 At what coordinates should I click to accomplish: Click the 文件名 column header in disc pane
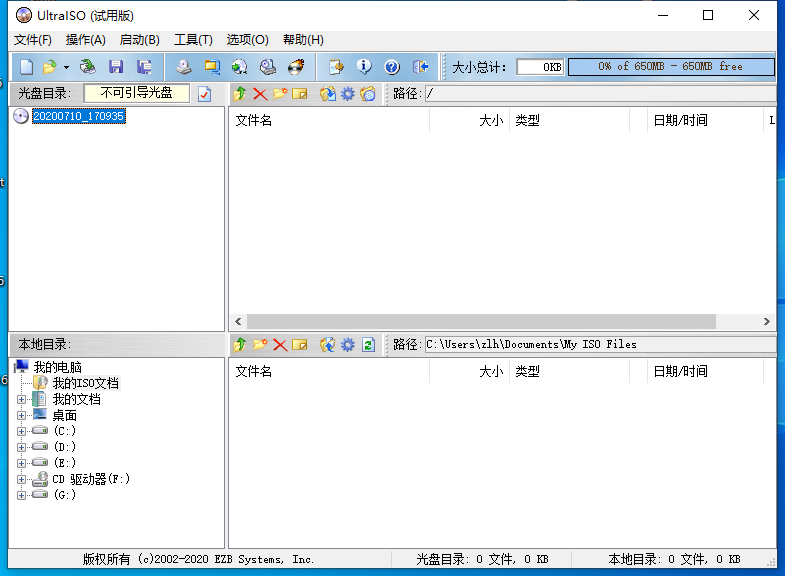pyautogui.click(x=254, y=121)
